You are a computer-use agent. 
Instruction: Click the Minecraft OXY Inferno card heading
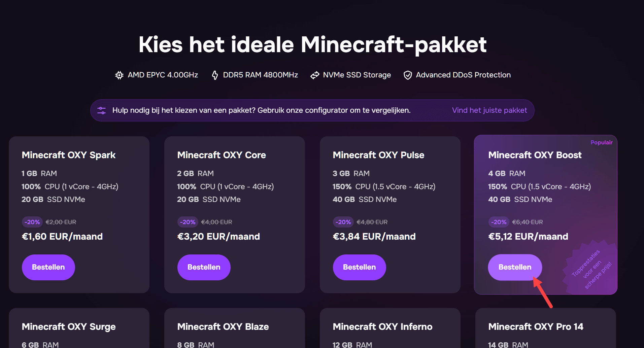point(382,326)
